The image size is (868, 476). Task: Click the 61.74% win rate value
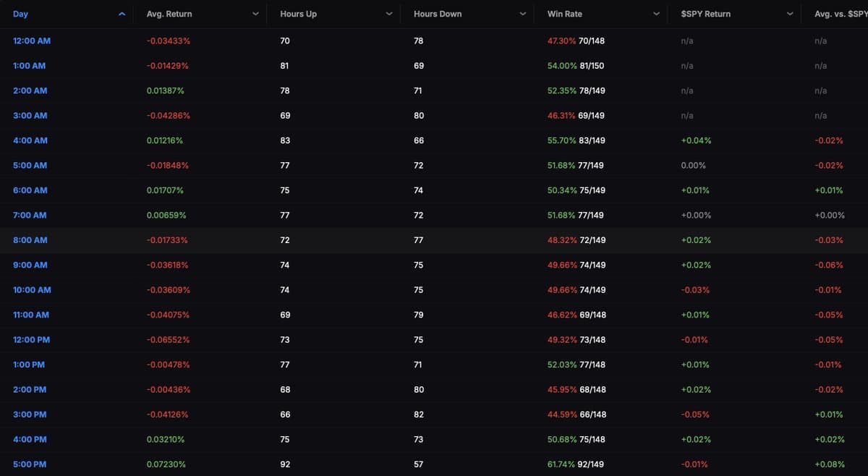tap(561, 464)
